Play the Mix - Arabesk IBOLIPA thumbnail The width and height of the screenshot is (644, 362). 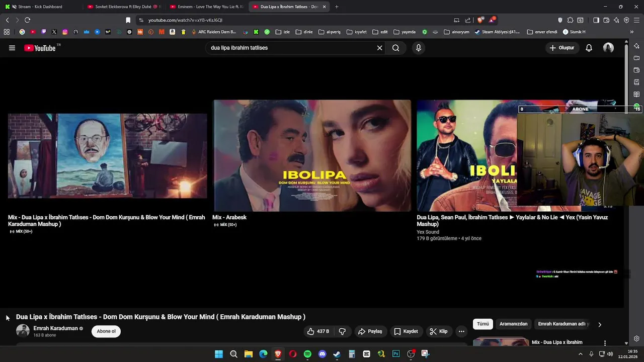point(312,155)
